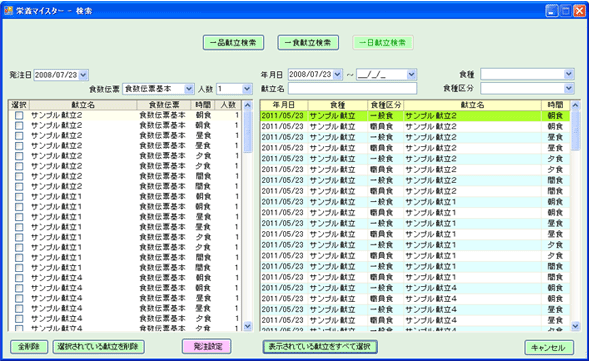The image size is (590, 361).
Task: Click the 人数 column header in left list
Action: [228, 105]
